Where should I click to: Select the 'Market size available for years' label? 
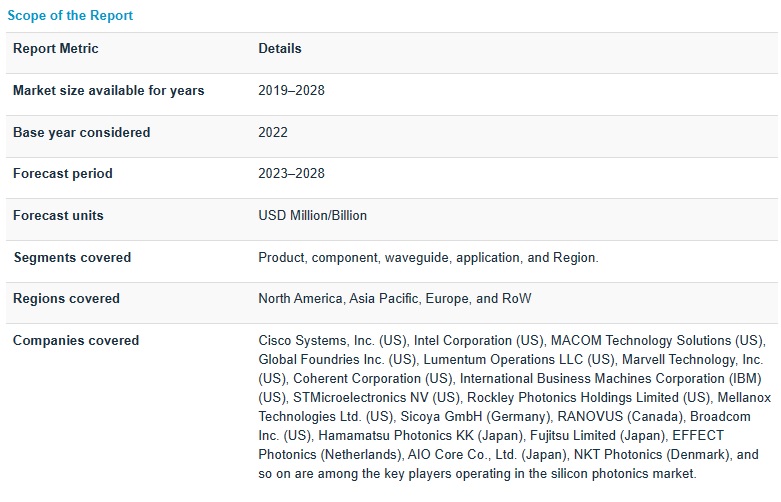[x=108, y=91]
